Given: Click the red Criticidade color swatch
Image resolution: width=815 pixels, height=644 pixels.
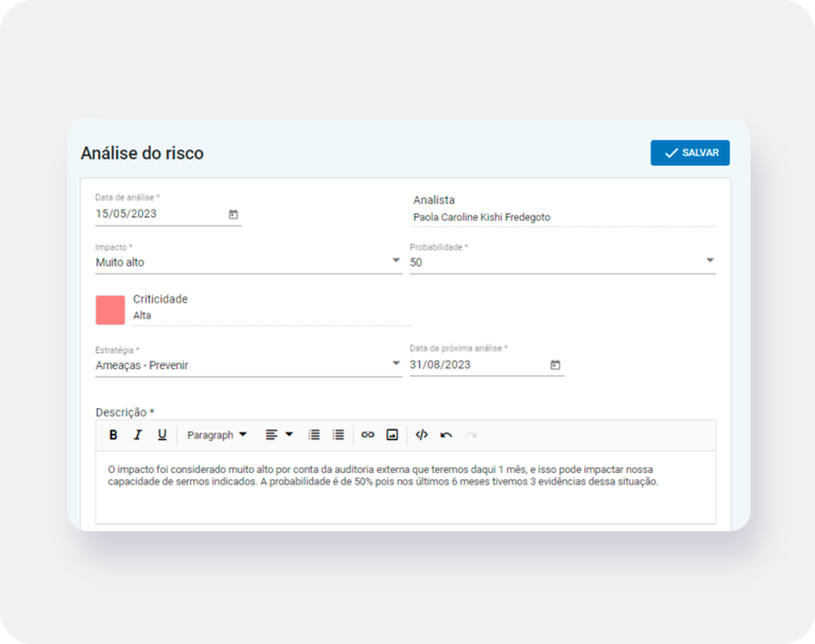Looking at the screenshot, I should coord(110,310).
